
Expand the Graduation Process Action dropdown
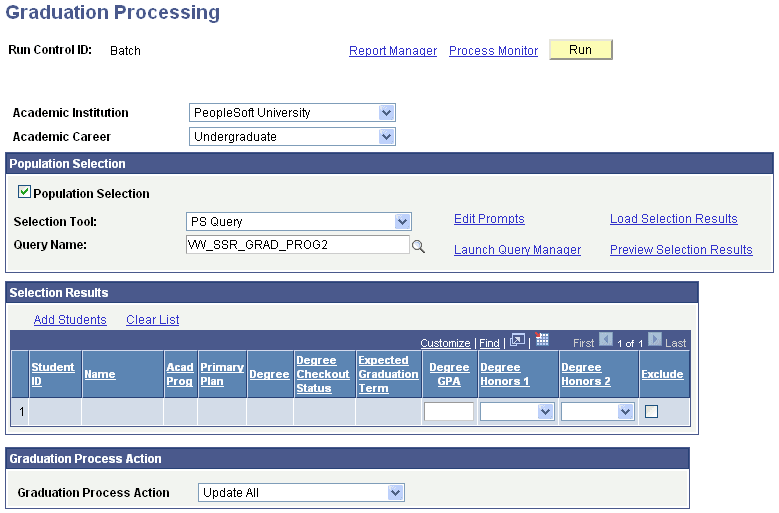pos(301,493)
